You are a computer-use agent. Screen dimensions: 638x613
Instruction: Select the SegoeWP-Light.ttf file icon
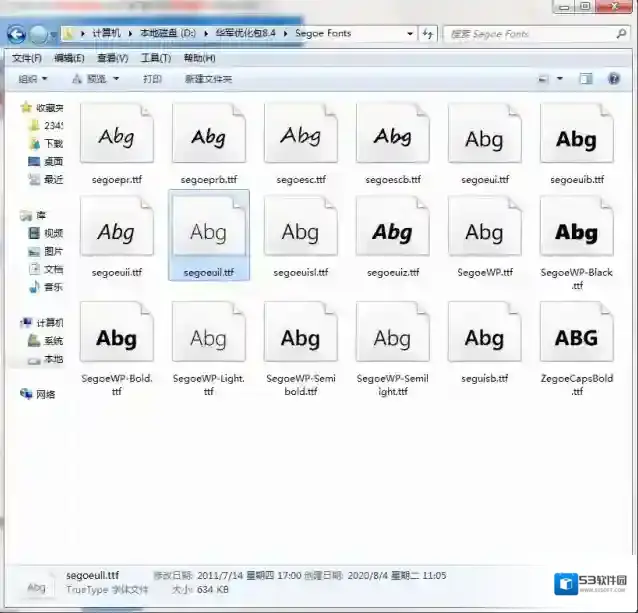click(208, 335)
